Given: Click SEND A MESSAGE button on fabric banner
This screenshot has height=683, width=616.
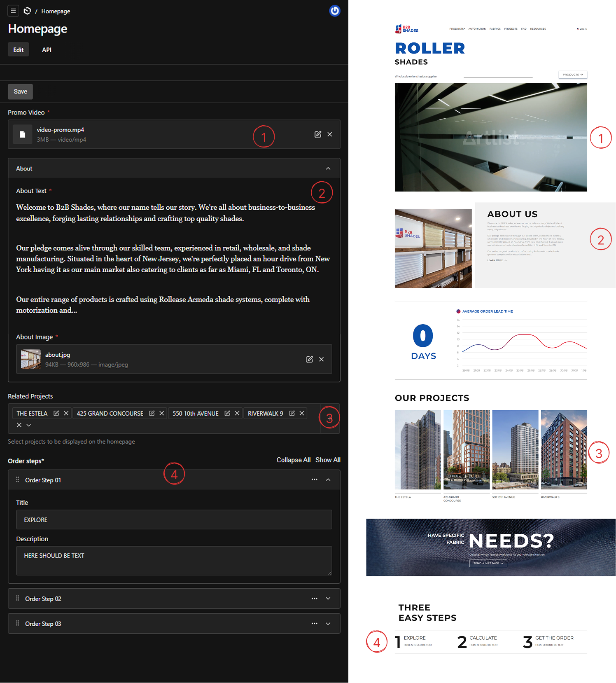Looking at the screenshot, I should (488, 563).
